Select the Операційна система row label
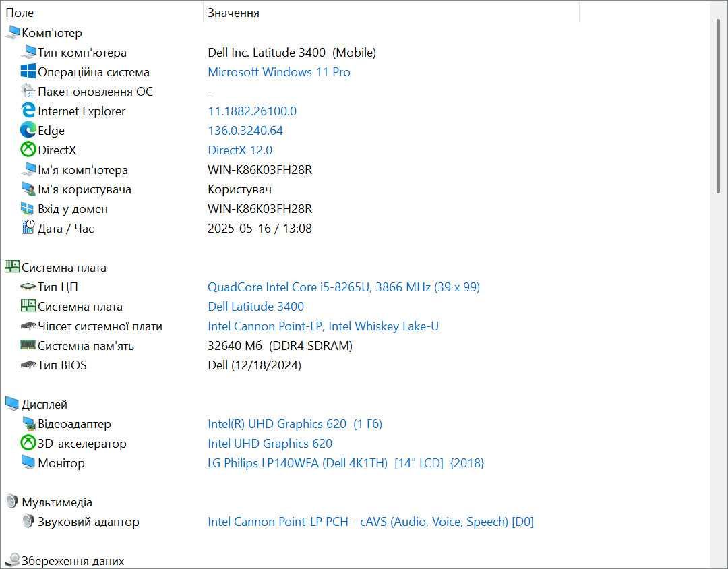The height and width of the screenshot is (569, 728). 93,72
